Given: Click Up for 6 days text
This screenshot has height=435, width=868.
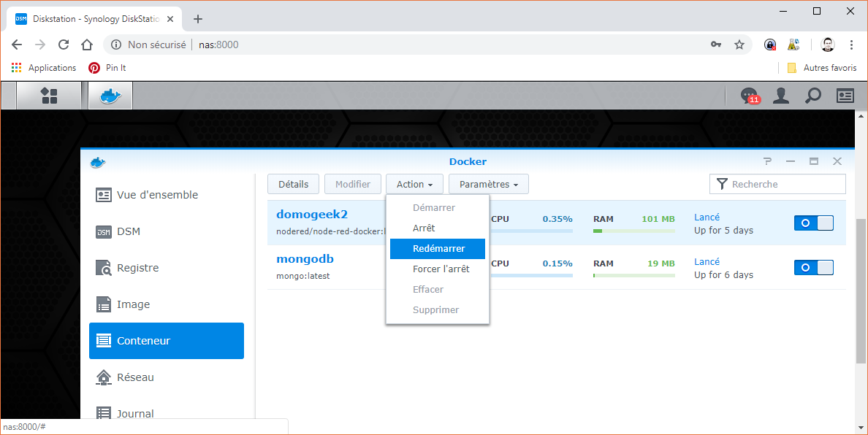Looking at the screenshot, I should [723, 274].
